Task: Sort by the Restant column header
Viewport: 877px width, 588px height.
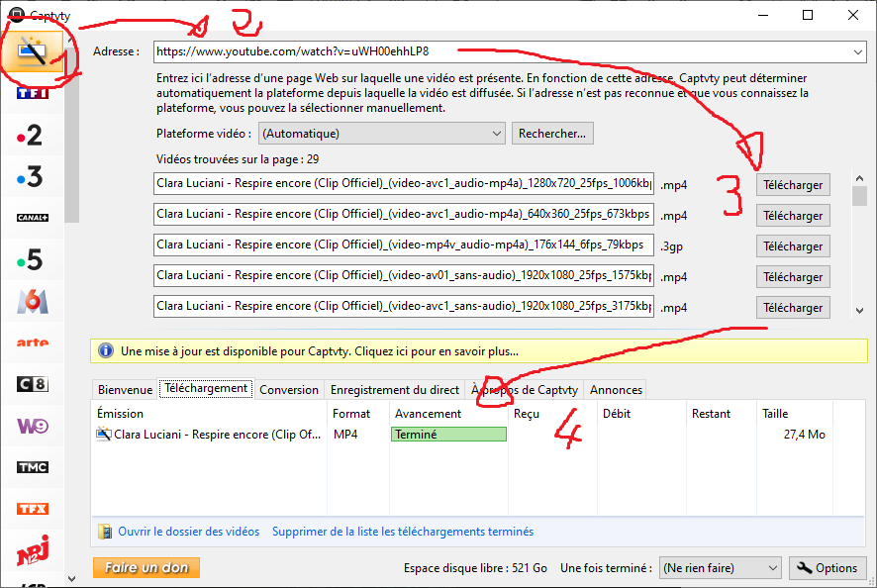Action: tap(721, 414)
